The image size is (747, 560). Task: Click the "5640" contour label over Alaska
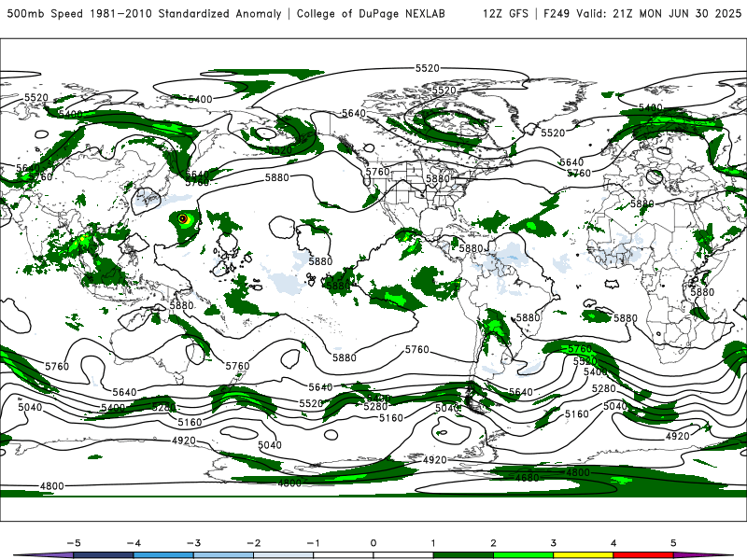tap(354, 113)
